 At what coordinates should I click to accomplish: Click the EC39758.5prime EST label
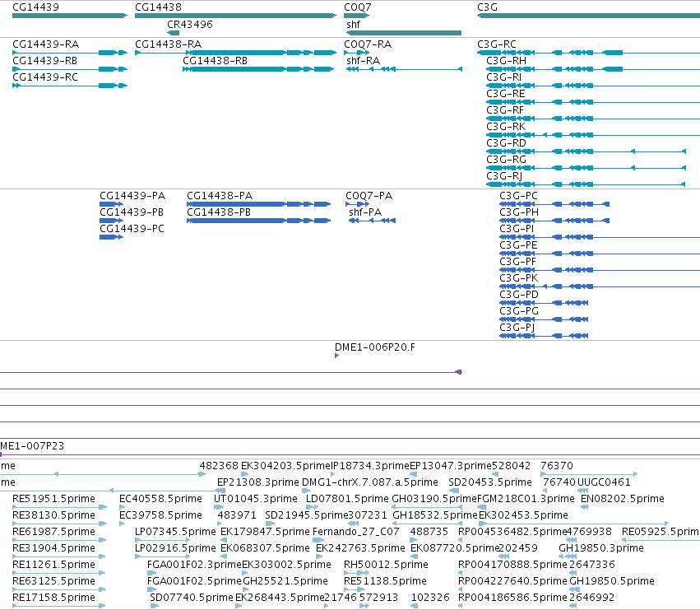click(x=160, y=515)
